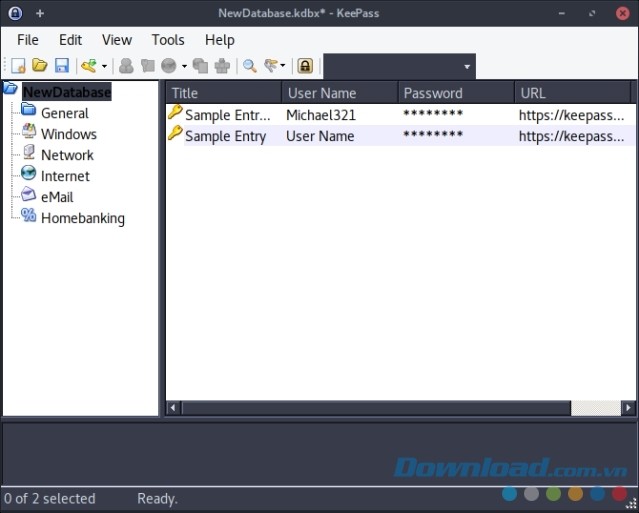Close the KeePass window
Image resolution: width=639 pixels, height=513 pixels.
tap(622, 13)
